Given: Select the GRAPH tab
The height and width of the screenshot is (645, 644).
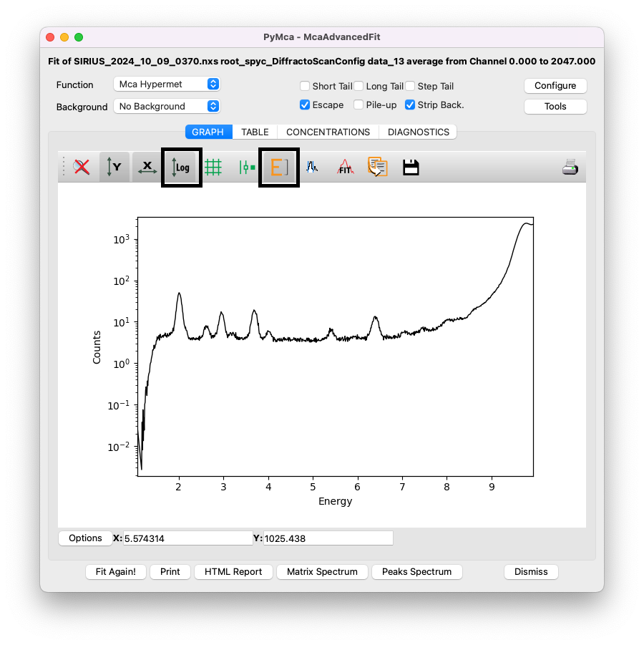Looking at the screenshot, I should coord(208,132).
